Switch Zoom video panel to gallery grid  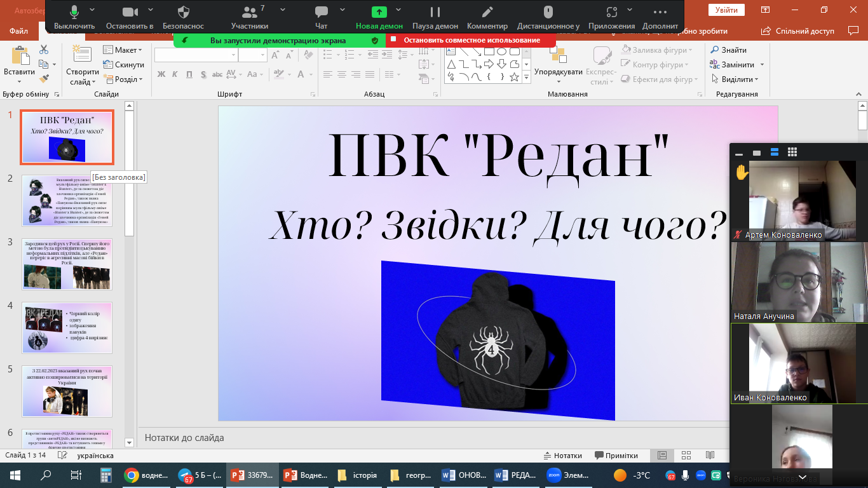[x=792, y=152]
